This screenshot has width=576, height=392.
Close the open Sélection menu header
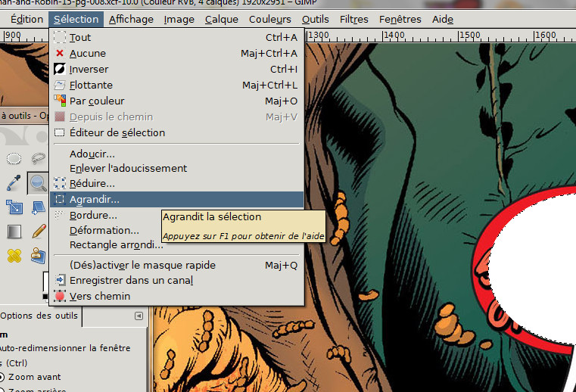coord(76,19)
